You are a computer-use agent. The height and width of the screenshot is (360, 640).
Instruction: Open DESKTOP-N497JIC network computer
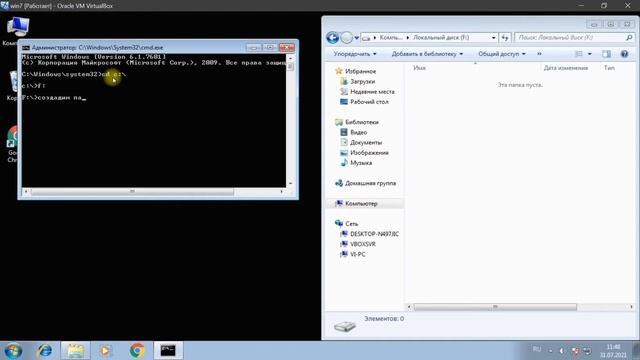tap(374, 234)
